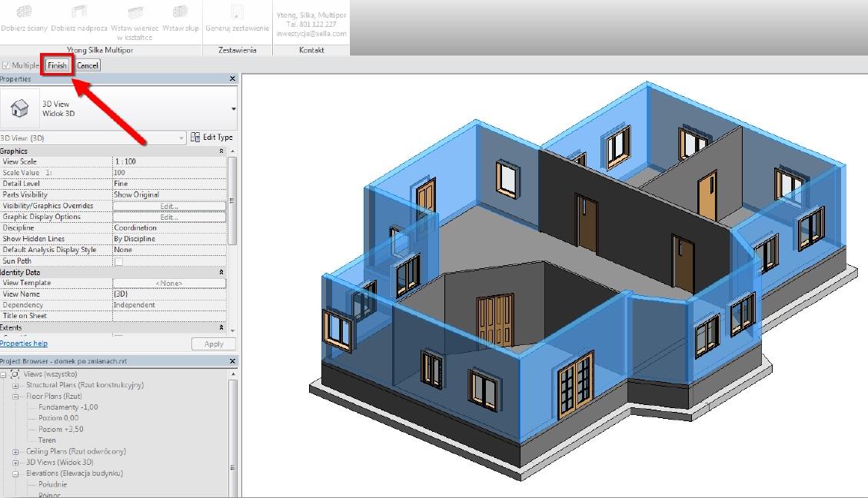Enable the Sun Path option
This screenshot has height=498, width=868.
[119, 261]
